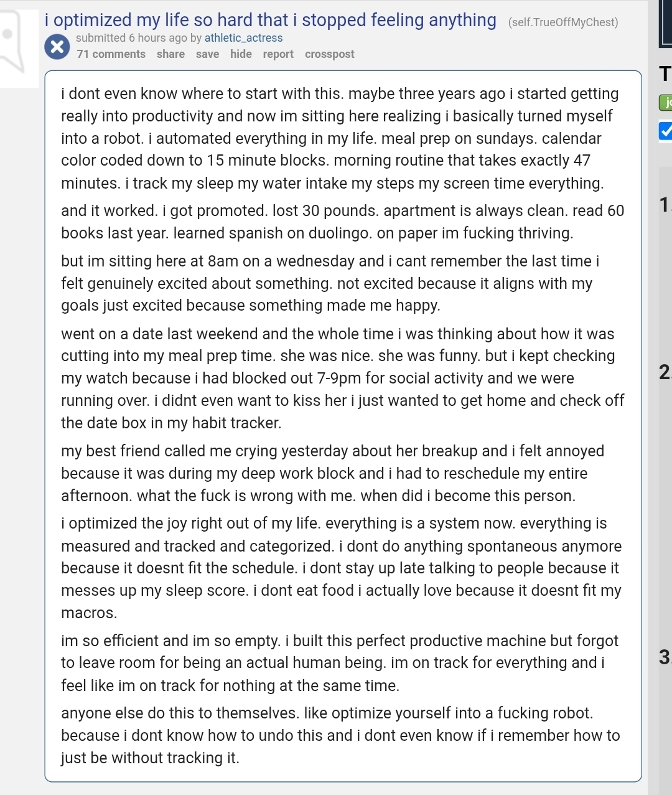Hide this post
Screen dimensions: 672x795
point(241,54)
